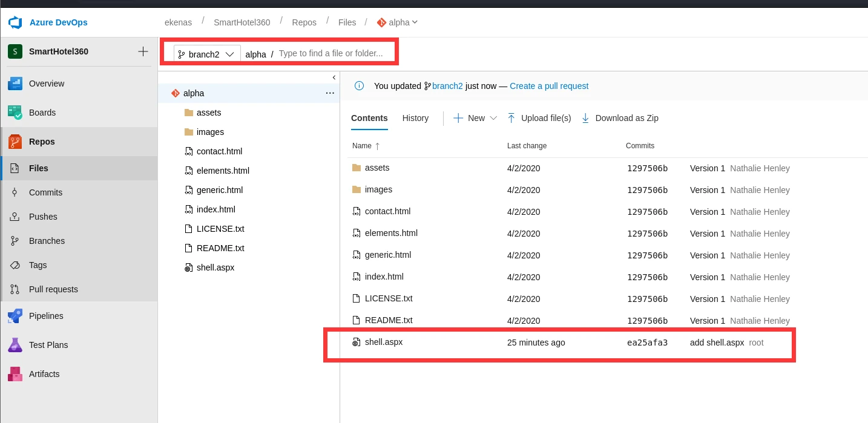The image size is (868, 423).
Task: Click commit 1297506b on the assets row
Action: [647, 168]
